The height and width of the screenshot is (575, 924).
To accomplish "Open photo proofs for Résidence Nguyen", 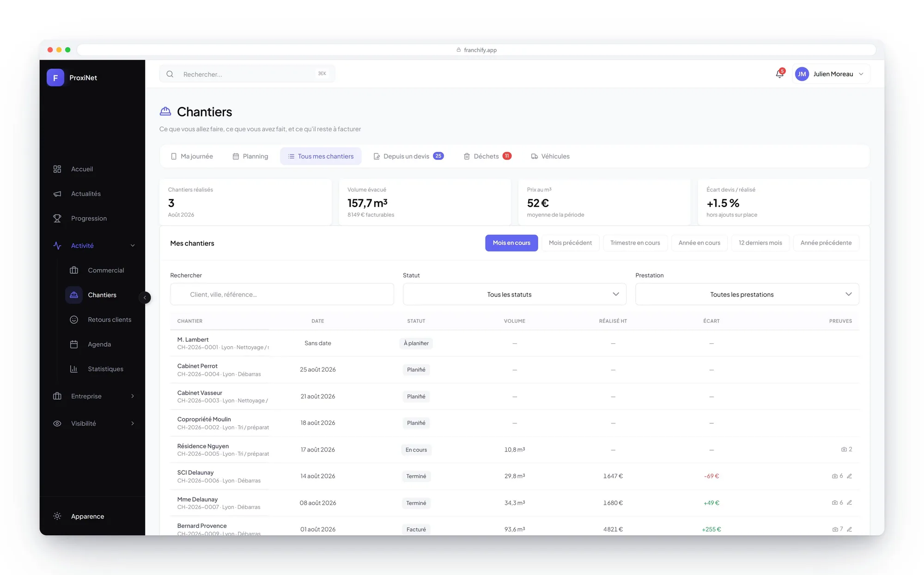I will pyautogui.click(x=846, y=449).
